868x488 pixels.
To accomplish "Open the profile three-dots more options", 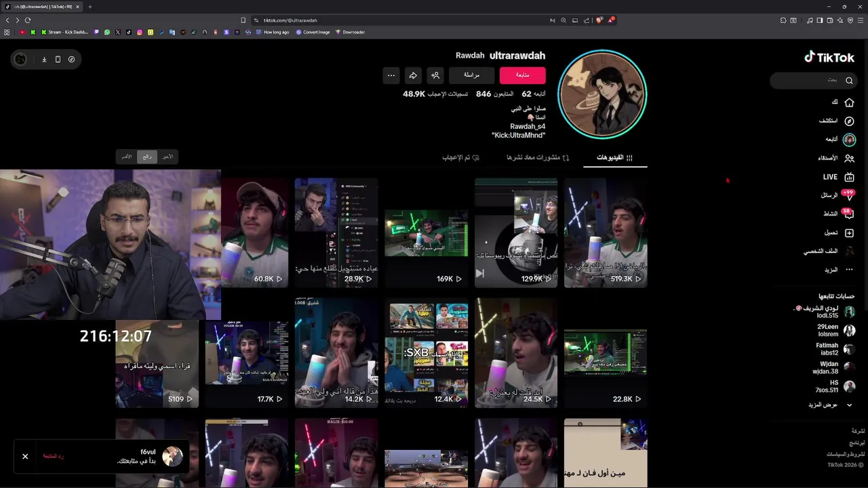I will pyautogui.click(x=391, y=75).
